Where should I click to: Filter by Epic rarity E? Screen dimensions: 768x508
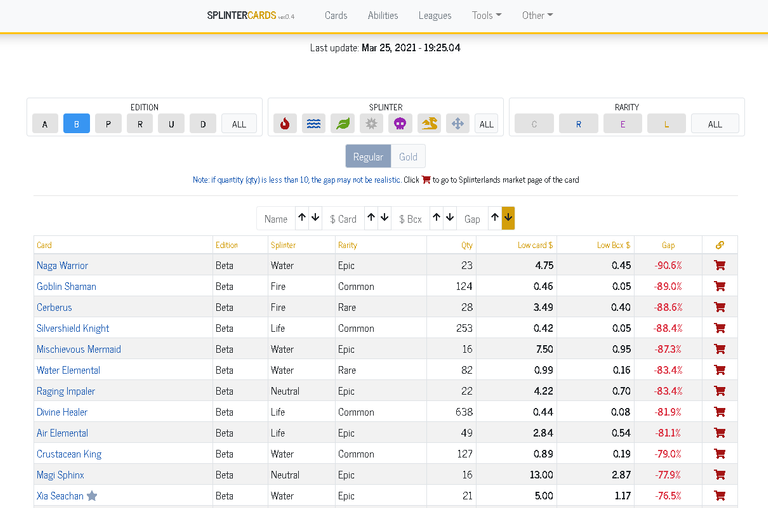[623, 124]
